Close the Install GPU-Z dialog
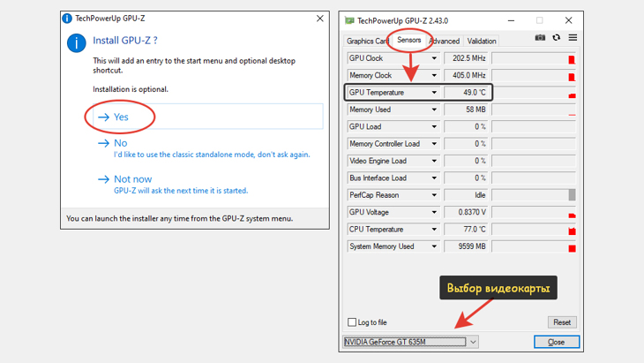 point(320,19)
